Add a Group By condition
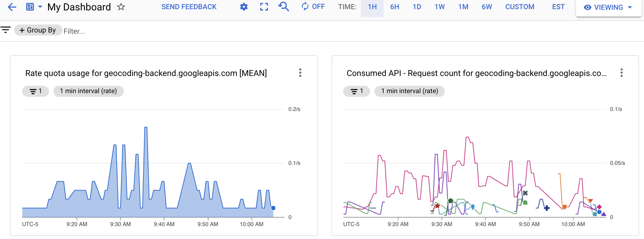 pyautogui.click(x=38, y=30)
